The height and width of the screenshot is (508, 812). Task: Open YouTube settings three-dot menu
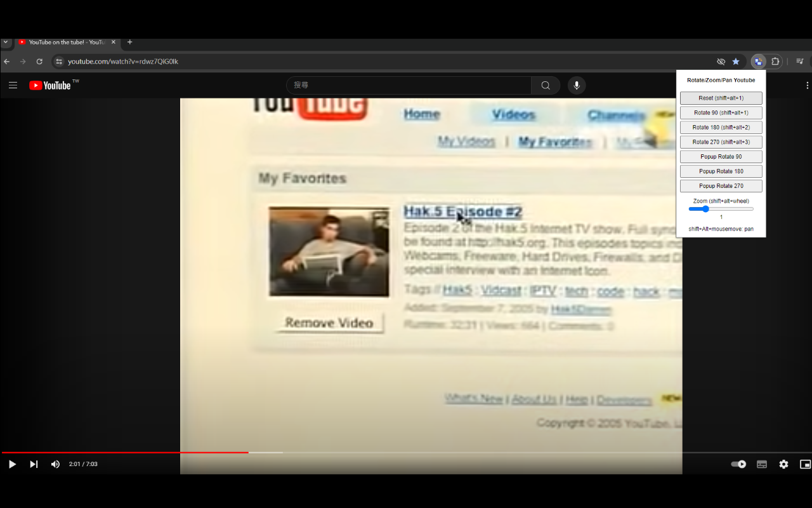(x=808, y=85)
